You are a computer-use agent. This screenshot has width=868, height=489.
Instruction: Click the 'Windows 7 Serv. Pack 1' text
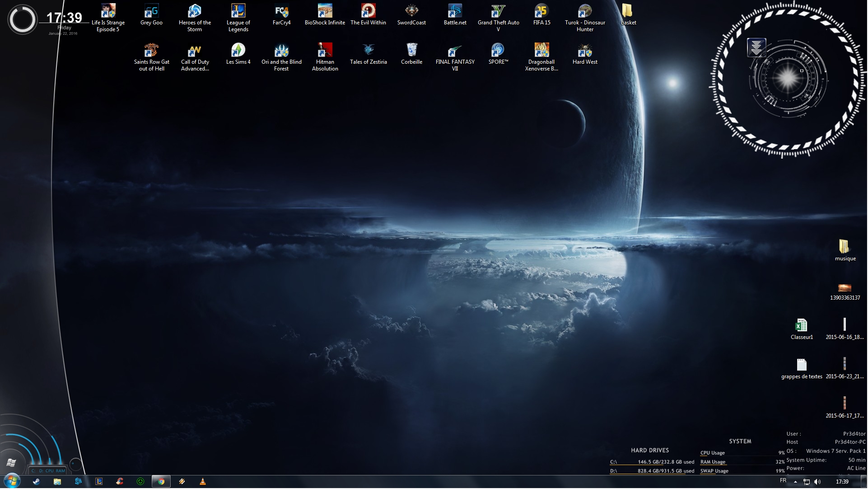[836, 451]
